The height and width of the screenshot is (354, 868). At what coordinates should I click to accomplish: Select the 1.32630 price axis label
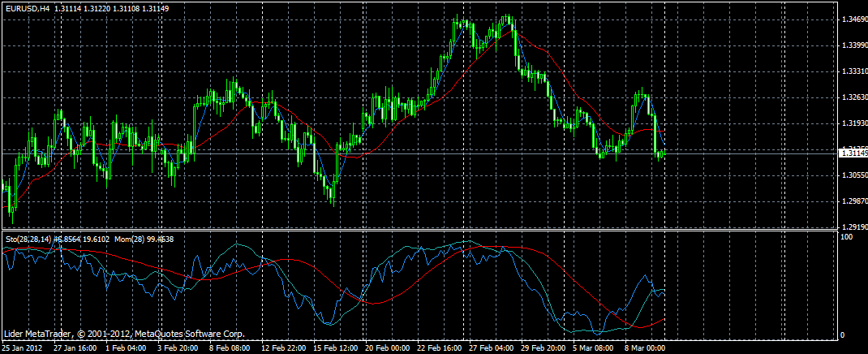point(853,97)
